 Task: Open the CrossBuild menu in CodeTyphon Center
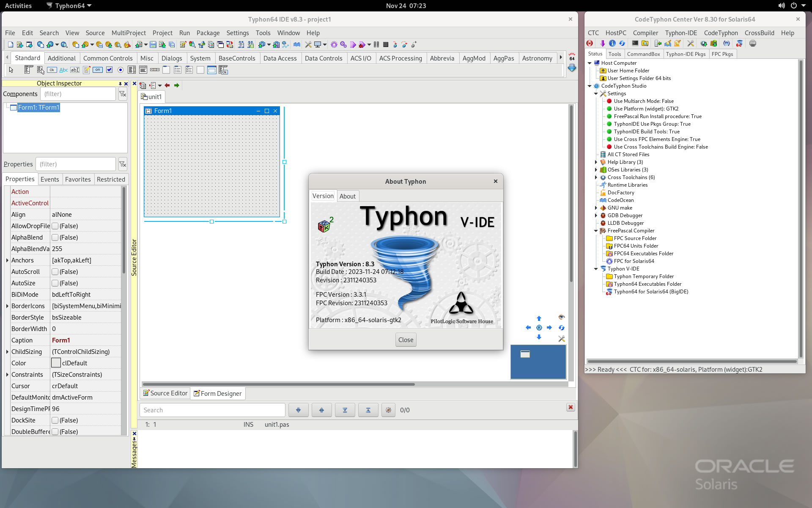click(759, 33)
